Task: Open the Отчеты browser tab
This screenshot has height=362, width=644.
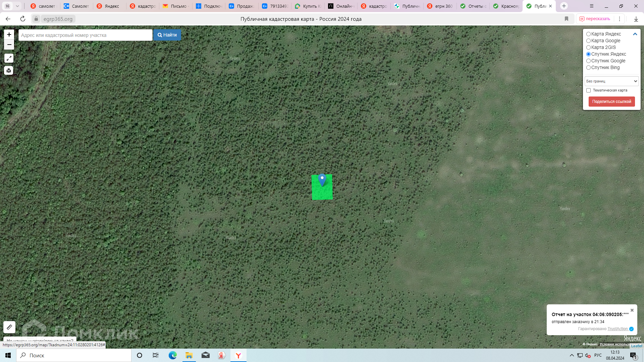Action: [x=473, y=6]
